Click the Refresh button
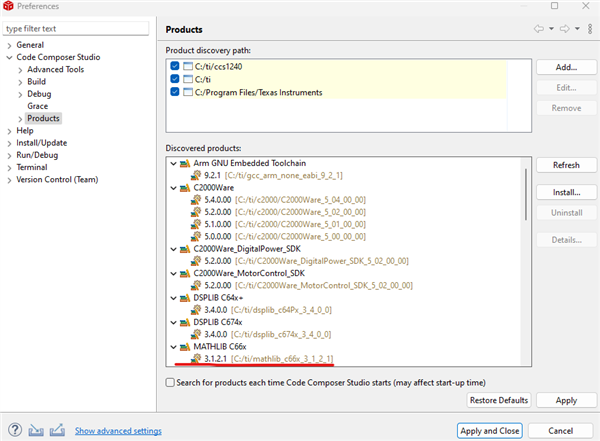600x441 pixels. pos(566,165)
